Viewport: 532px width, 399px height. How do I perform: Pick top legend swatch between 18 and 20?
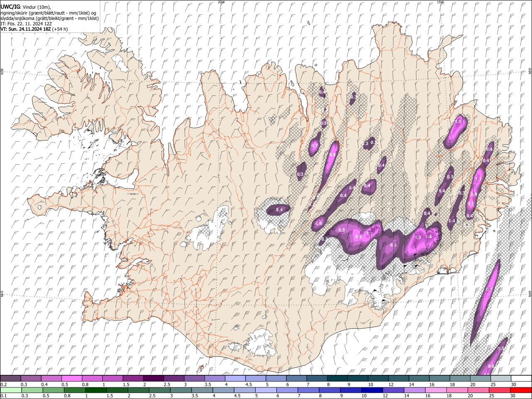tap(460, 378)
